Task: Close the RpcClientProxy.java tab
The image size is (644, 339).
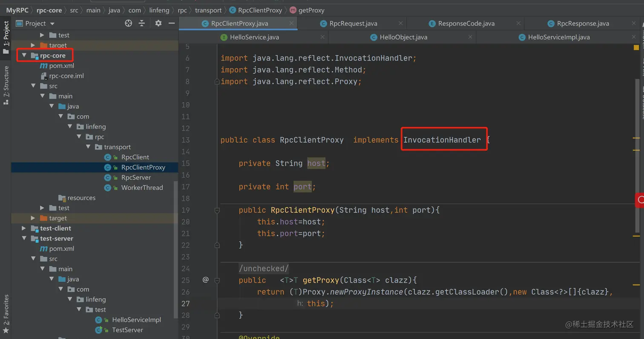Action: (292, 23)
